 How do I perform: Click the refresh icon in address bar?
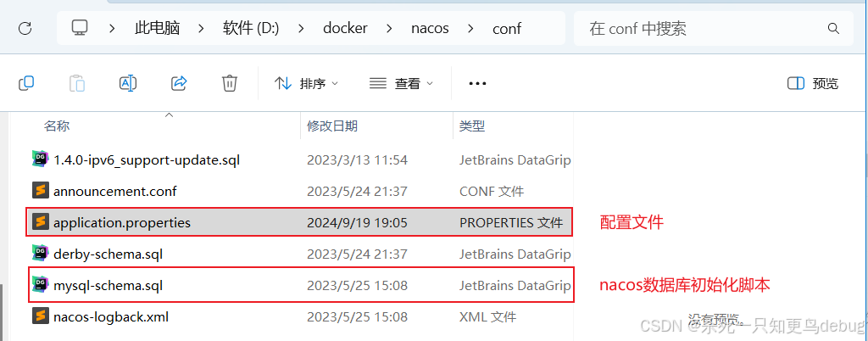tap(25, 28)
